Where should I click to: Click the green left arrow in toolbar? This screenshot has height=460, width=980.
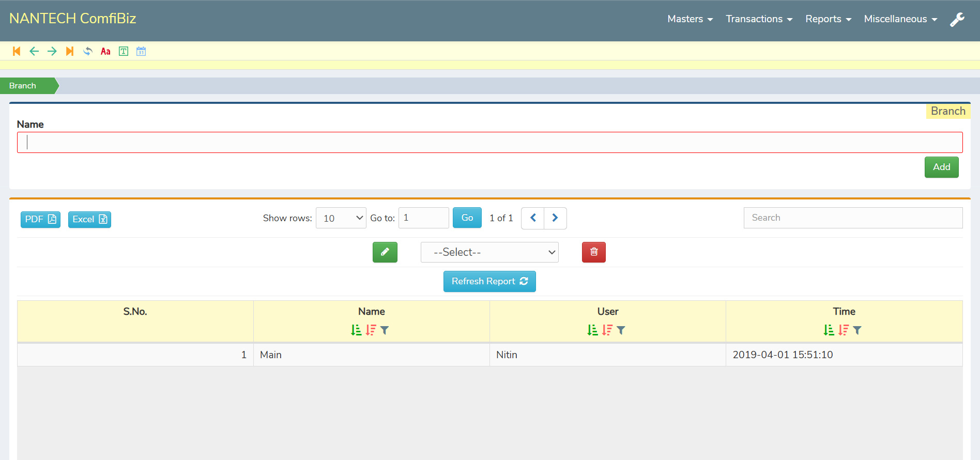point(34,51)
